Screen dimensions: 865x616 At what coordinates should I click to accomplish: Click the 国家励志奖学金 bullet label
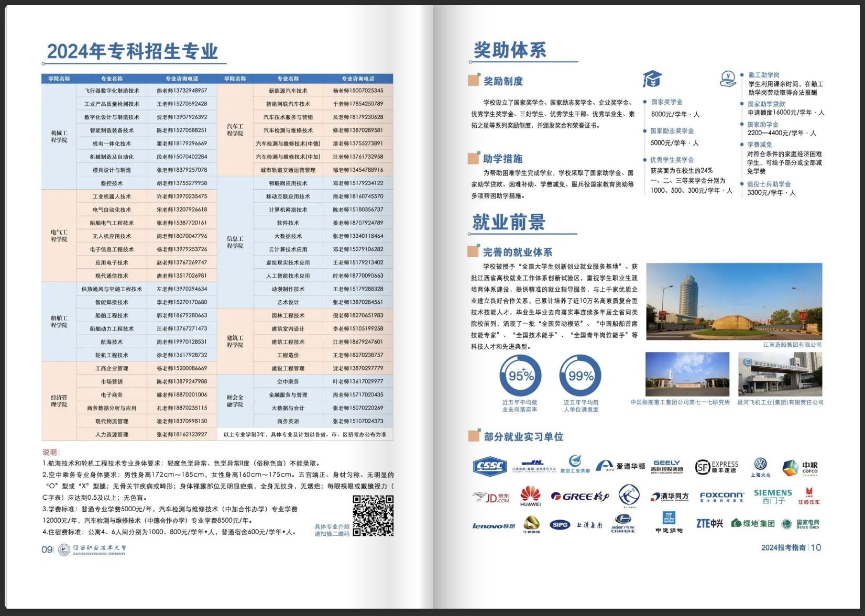672,131
